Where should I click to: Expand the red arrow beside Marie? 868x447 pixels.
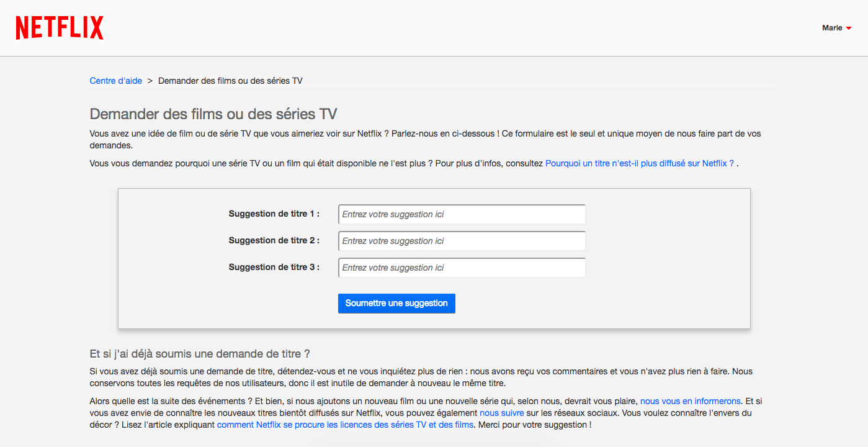click(x=849, y=29)
